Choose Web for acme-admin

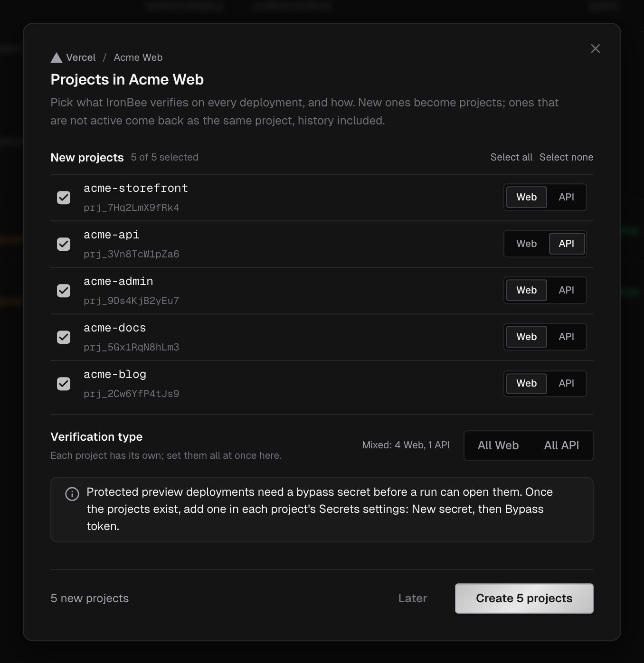point(526,290)
